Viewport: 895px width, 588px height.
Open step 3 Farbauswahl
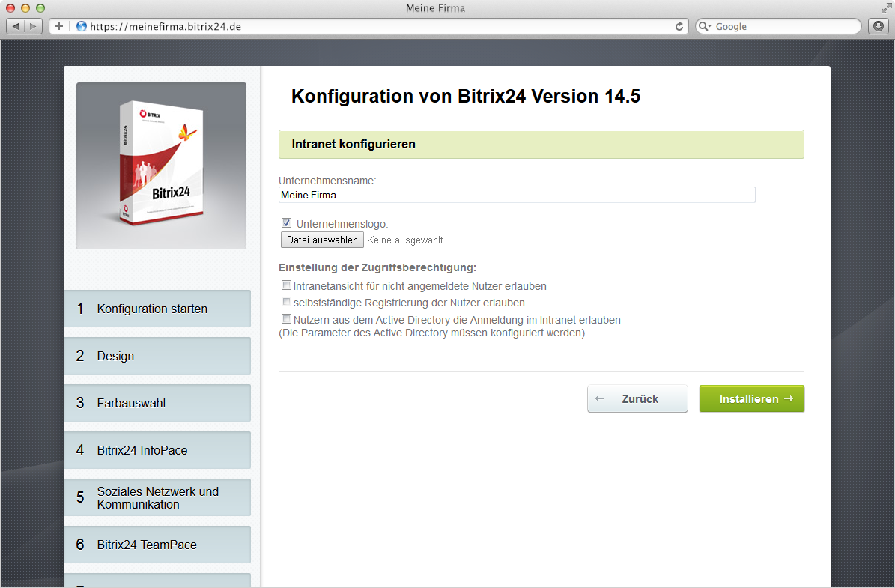[157, 403]
